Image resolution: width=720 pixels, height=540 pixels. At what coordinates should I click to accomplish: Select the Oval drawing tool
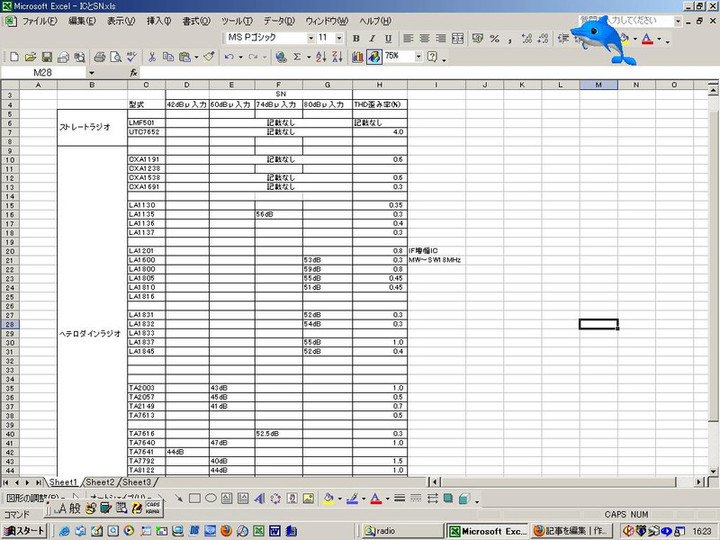(211, 498)
